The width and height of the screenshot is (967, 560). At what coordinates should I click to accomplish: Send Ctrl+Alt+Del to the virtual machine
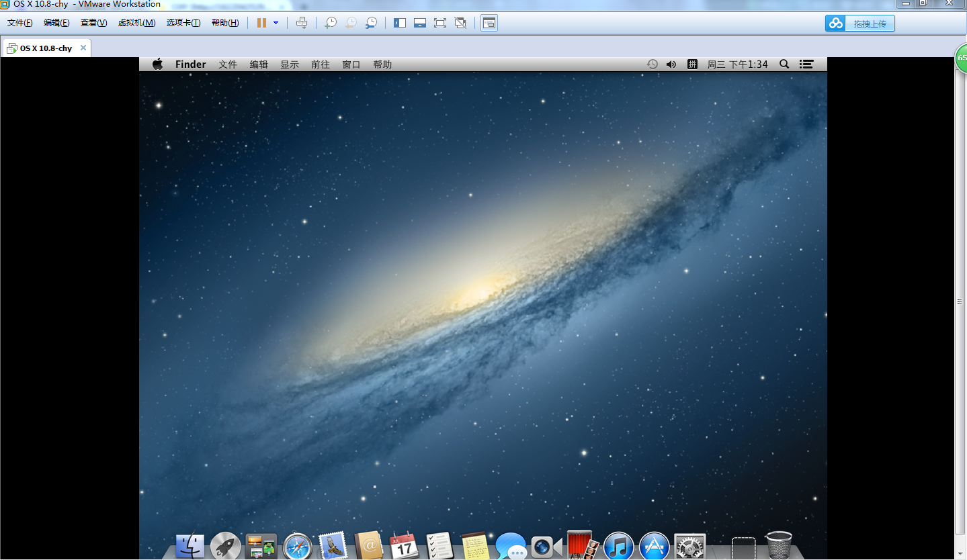coord(302,23)
